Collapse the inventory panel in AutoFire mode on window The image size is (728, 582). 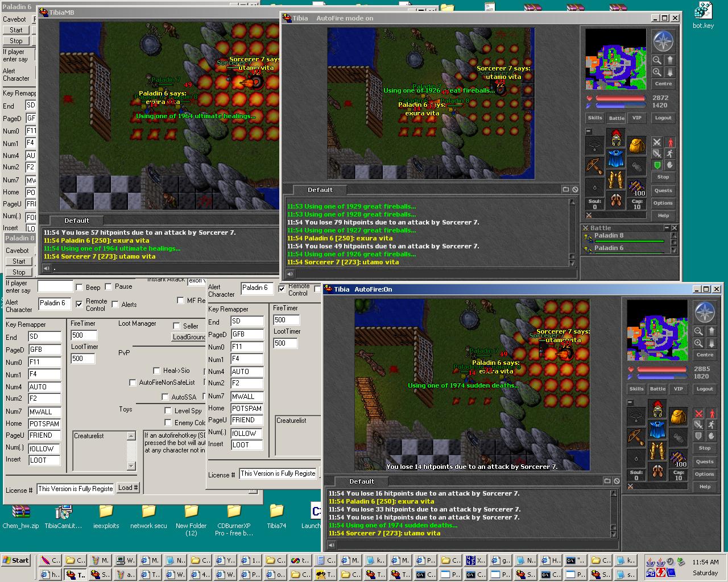click(588, 131)
